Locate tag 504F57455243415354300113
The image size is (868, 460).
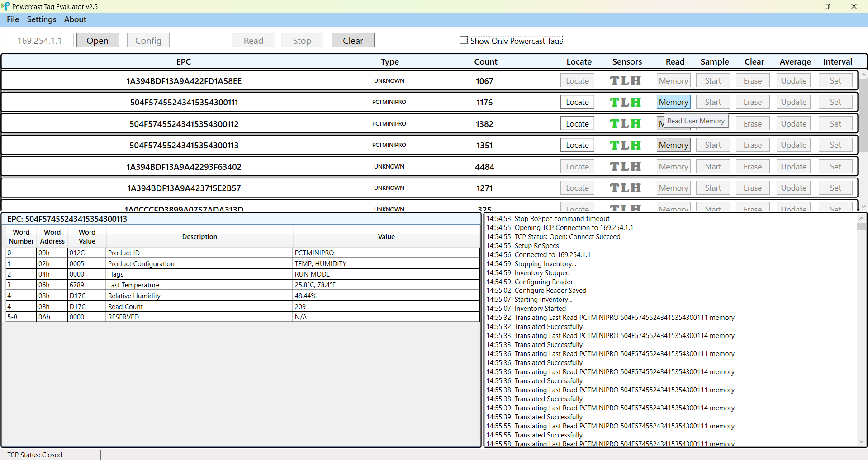577,145
